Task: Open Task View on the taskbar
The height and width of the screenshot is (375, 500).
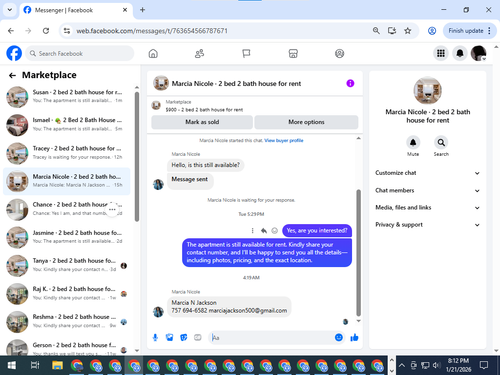Action: pos(35,365)
